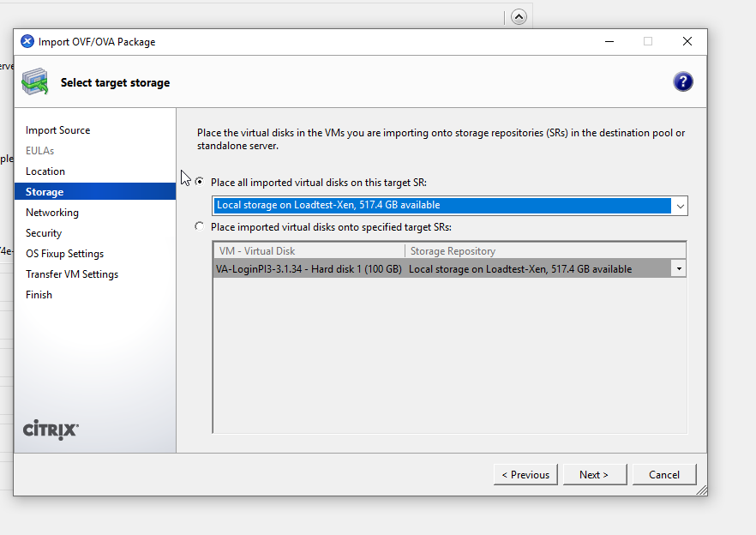Click the 'Select target storage' heading

click(x=115, y=82)
